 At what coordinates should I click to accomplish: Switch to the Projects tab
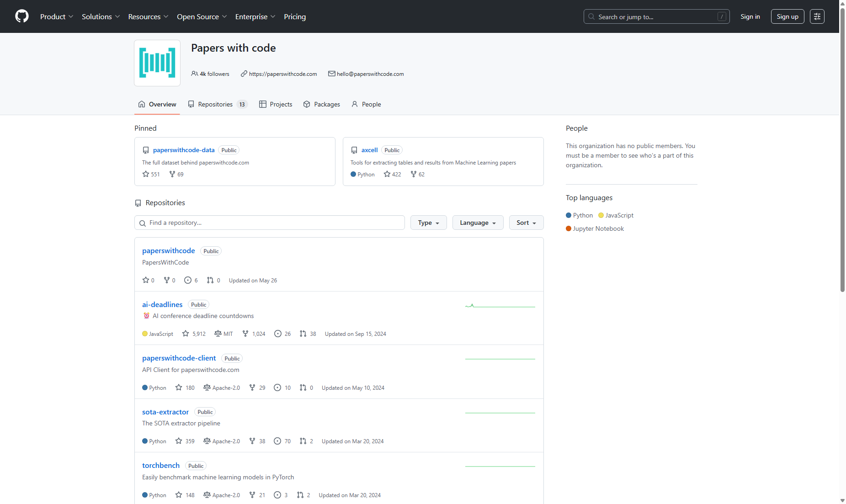tap(276, 104)
